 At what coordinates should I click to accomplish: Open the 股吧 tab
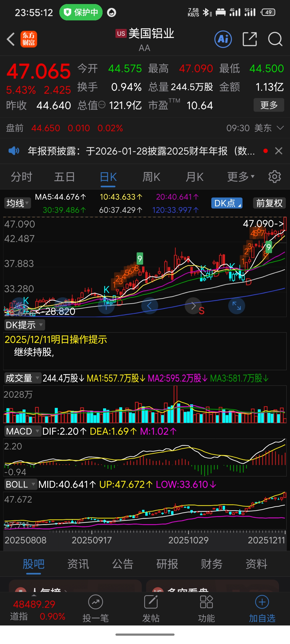pos(34,564)
